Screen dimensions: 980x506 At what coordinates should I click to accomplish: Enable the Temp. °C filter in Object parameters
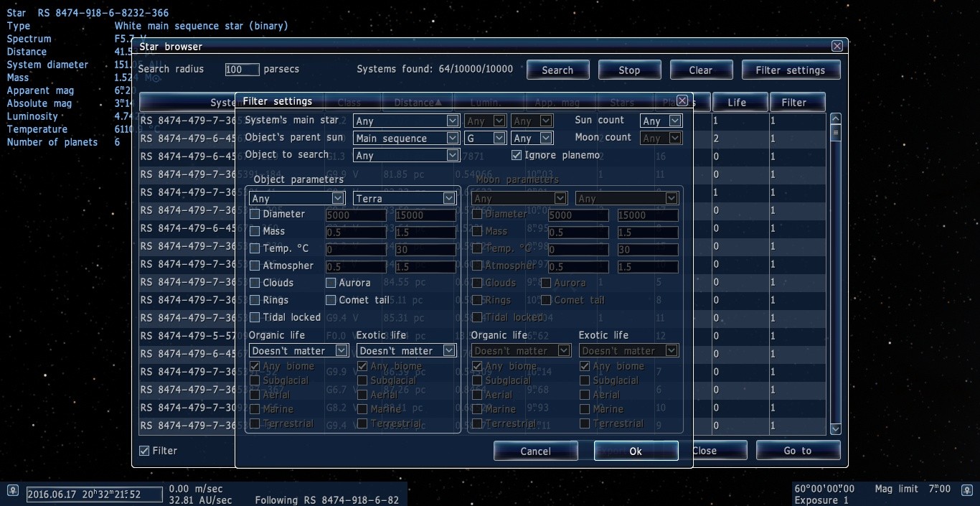(255, 248)
